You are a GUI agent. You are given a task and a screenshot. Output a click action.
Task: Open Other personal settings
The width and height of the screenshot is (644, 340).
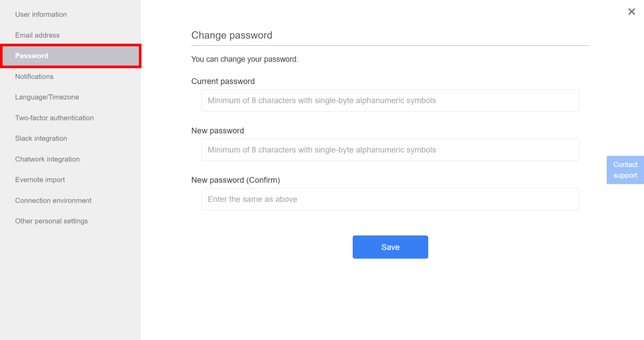point(51,221)
